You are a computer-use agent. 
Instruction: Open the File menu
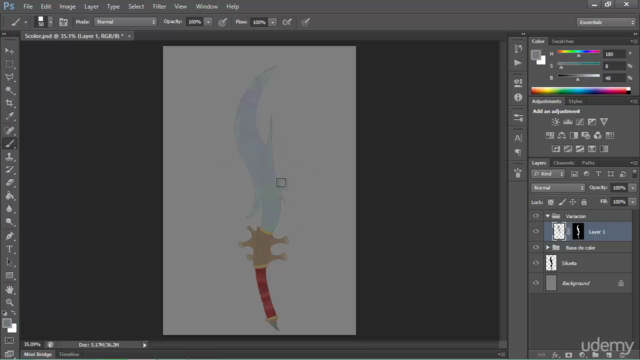[28, 7]
